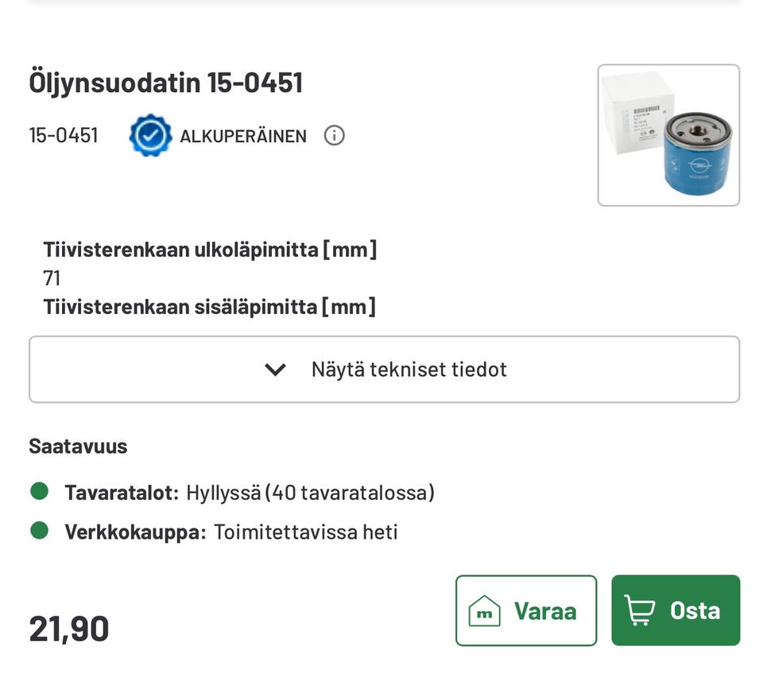Click the Tavaratalot availability text

(x=250, y=493)
